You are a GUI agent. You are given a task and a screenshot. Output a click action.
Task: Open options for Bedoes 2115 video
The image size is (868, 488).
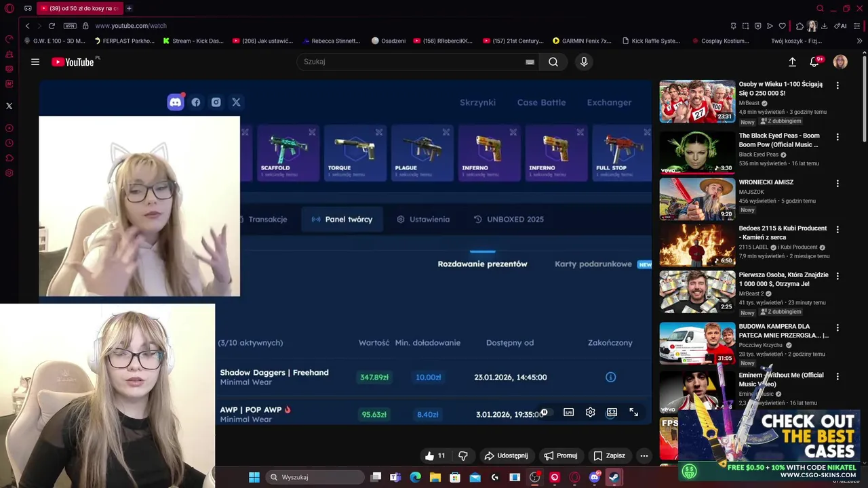(837, 230)
